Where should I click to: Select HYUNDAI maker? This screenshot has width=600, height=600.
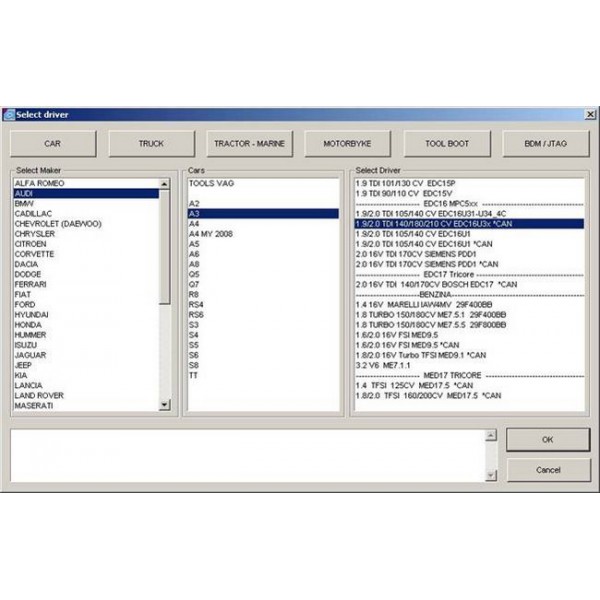point(86,315)
